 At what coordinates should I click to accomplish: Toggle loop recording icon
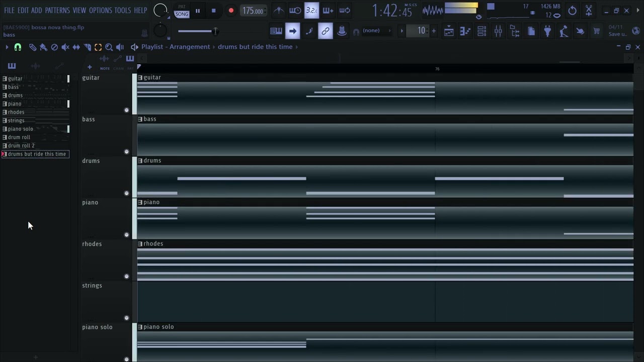345,10
